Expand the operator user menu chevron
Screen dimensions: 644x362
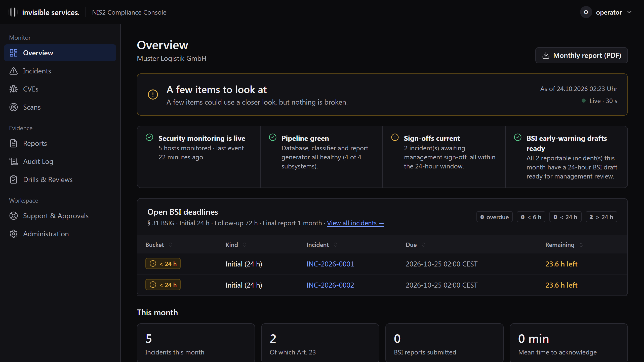click(629, 12)
